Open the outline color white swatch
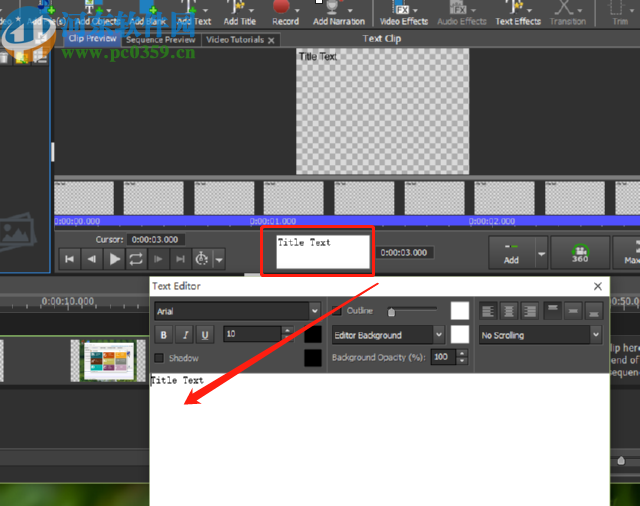Viewport: 640px width, 506px height. coord(460,311)
